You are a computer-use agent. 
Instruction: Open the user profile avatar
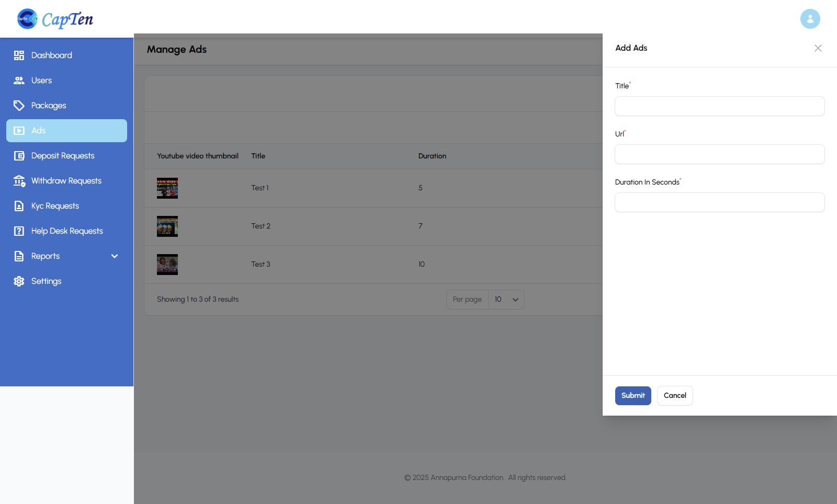(810, 19)
